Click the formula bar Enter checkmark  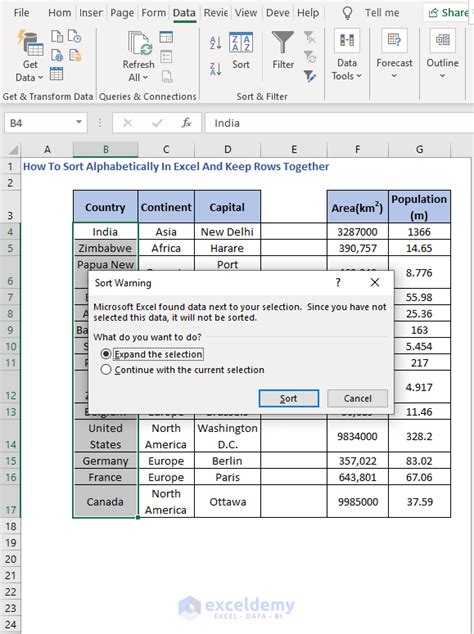tap(157, 123)
